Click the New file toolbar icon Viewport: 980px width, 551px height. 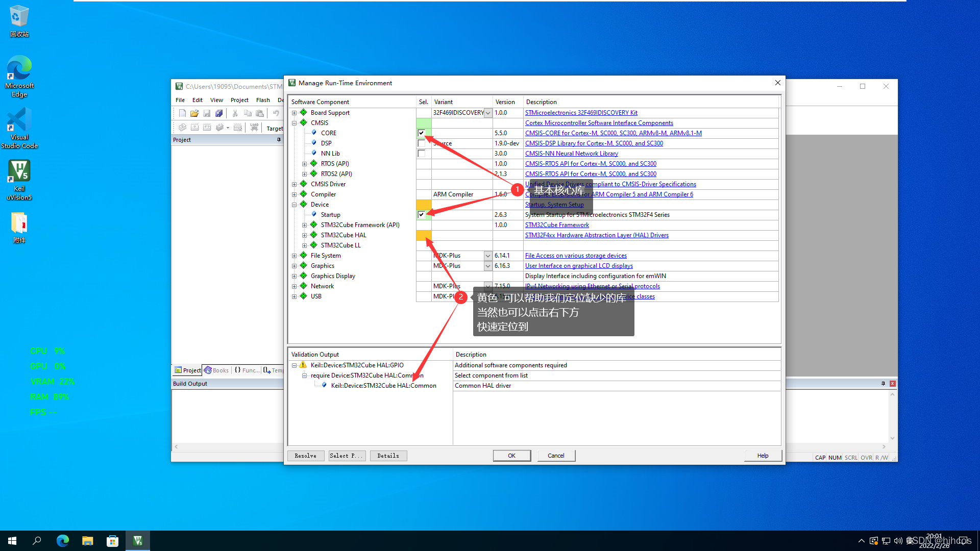182,113
